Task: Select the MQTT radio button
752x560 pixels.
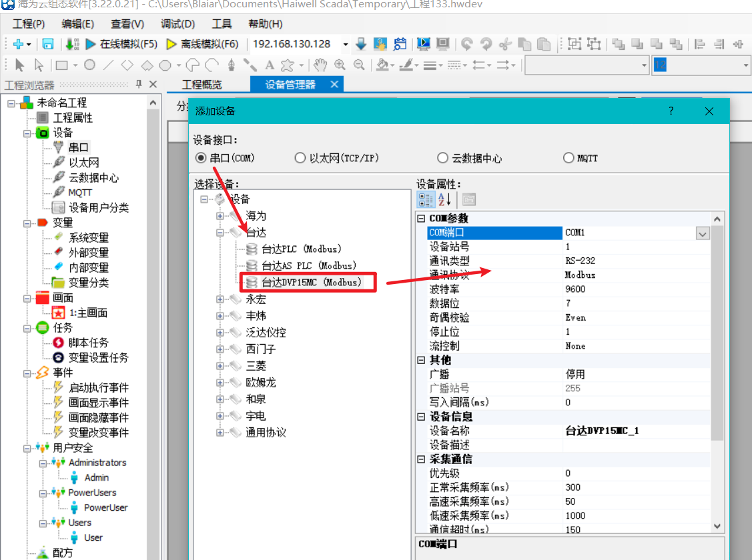Action: [x=569, y=158]
